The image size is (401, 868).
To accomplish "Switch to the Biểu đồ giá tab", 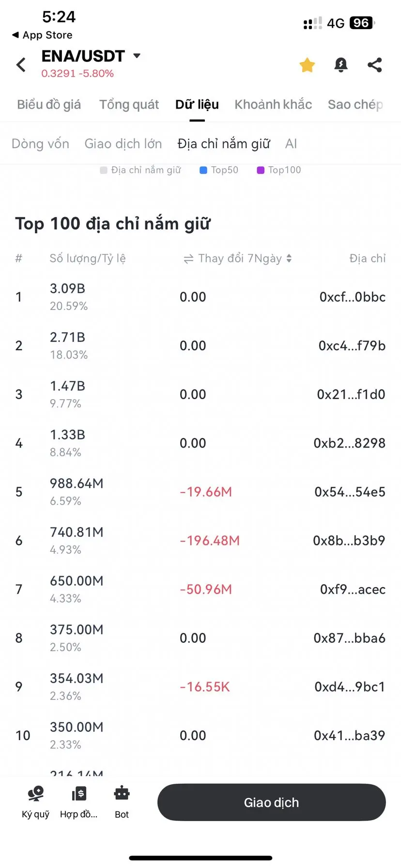I will click(x=49, y=104).
